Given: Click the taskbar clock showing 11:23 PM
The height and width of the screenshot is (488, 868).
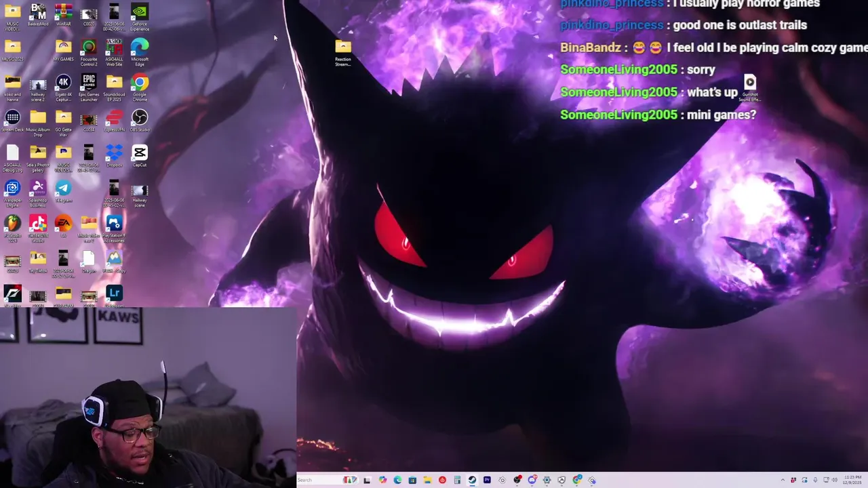Looking at the screenshot, I should [x=853, y=480].
